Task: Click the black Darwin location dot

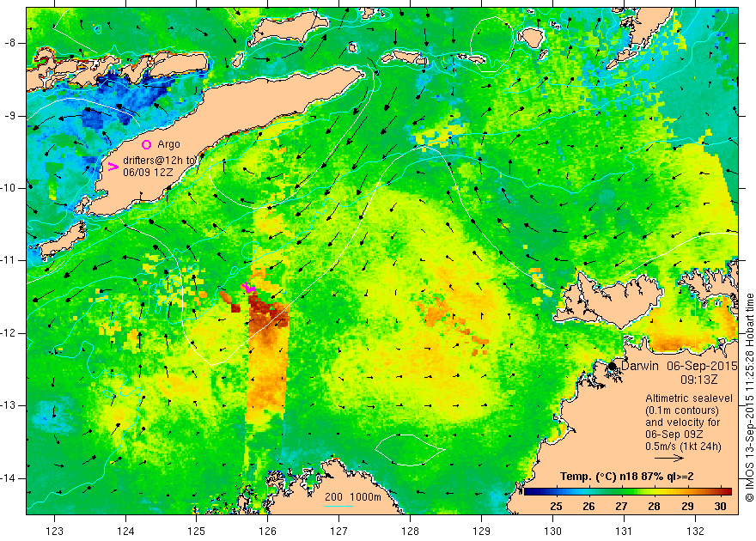Action: 613,366
